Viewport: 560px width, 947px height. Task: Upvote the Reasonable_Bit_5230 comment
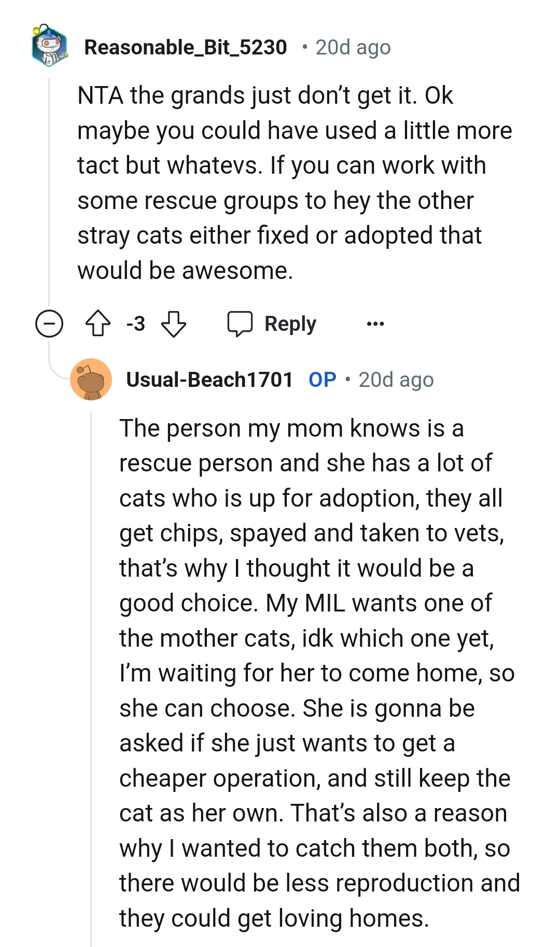tap(97, 324)
